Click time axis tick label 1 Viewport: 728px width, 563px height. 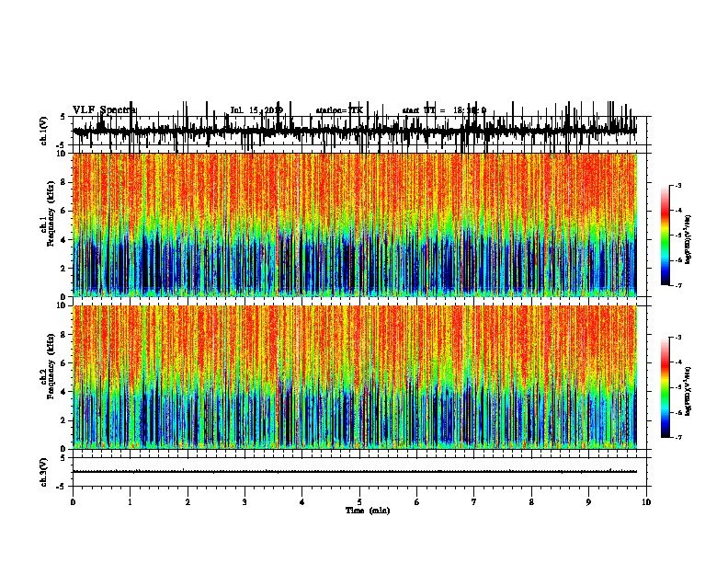(130, 502)
